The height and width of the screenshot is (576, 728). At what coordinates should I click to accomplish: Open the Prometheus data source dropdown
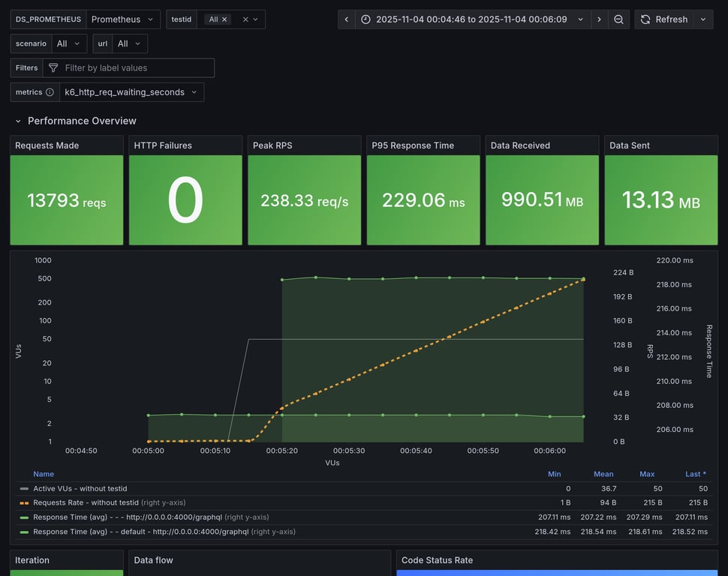[123, 19]
